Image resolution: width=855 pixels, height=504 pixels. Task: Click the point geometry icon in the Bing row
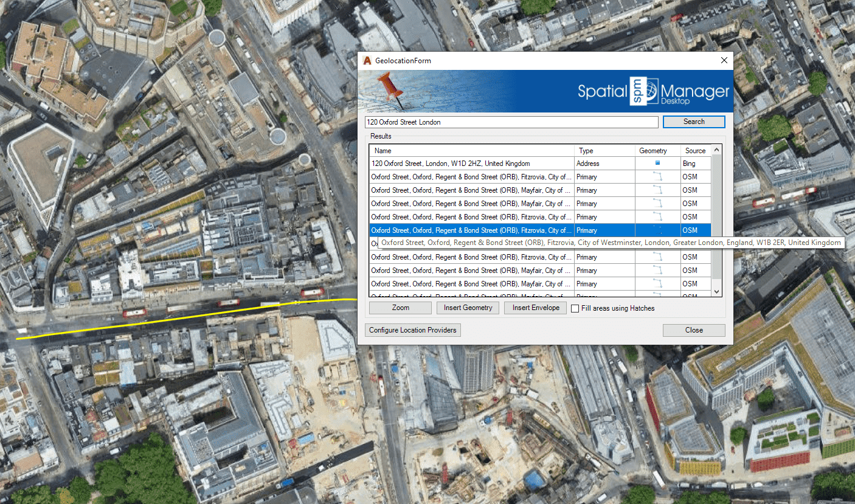(x=657, y=164)
